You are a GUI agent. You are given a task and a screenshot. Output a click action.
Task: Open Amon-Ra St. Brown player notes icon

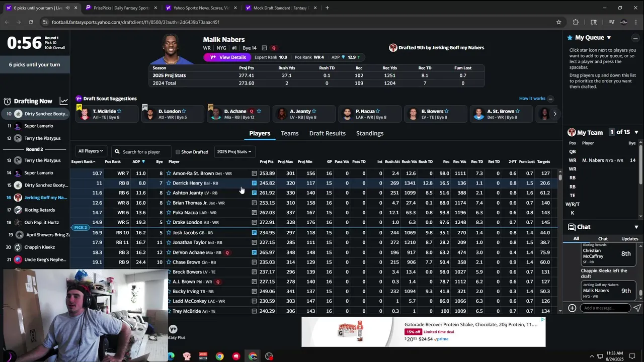254,173
